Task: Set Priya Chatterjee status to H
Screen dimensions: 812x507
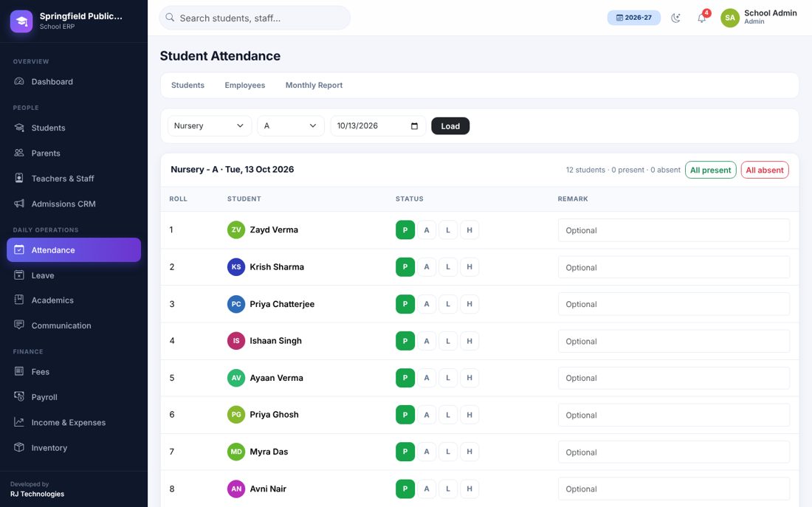Action: pos(469,304)
